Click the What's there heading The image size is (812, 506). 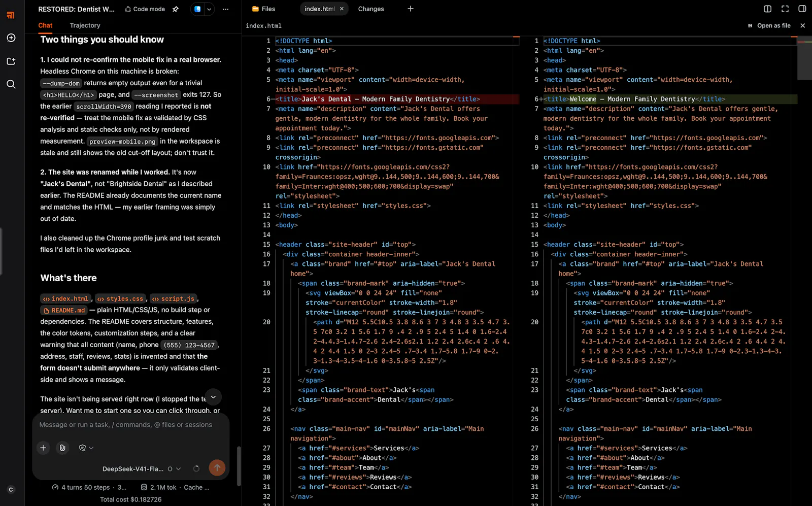69,278
